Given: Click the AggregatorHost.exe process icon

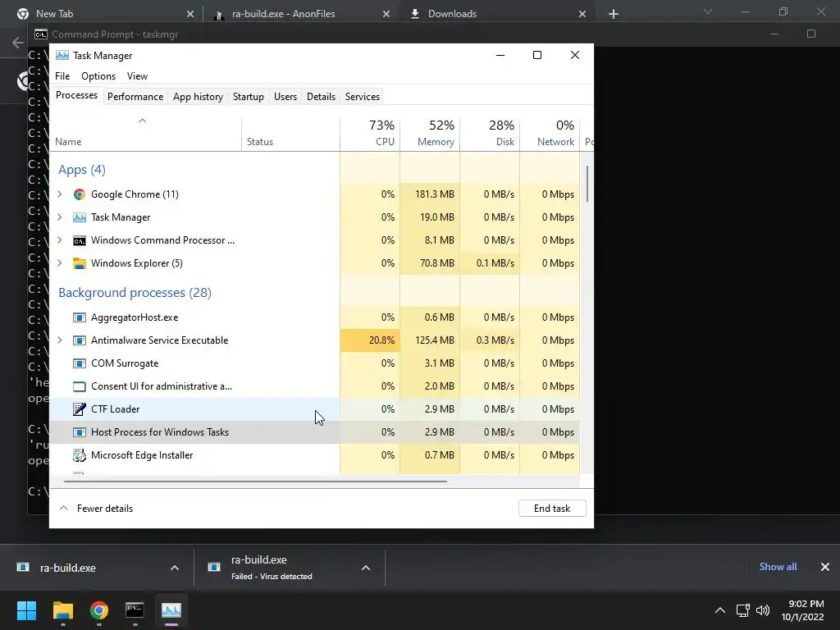Looking at the screenshot, I should point(80,317).
